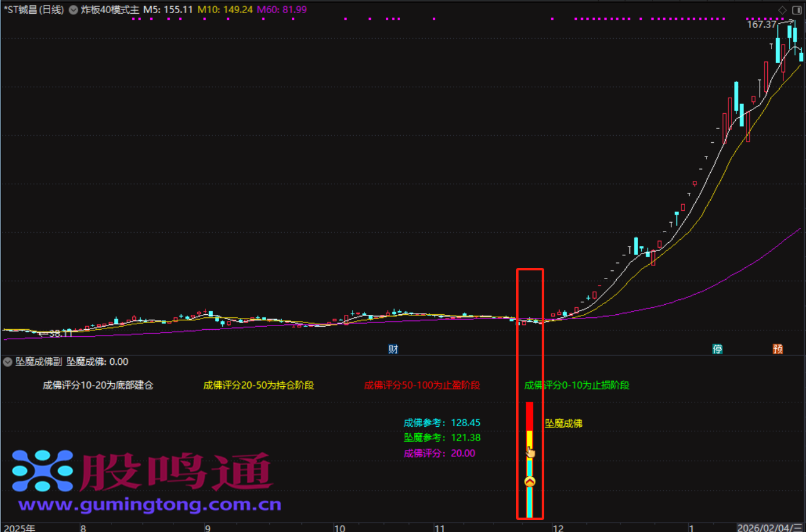Click the diamond icon at top right
This screenshot has height=532, width=806.
coord(782,10)
